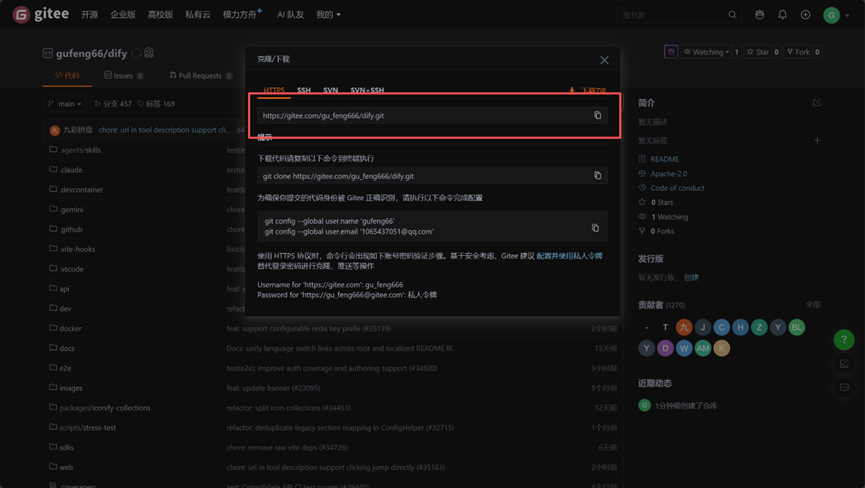Click contributor avatar D

click(665, 348)
